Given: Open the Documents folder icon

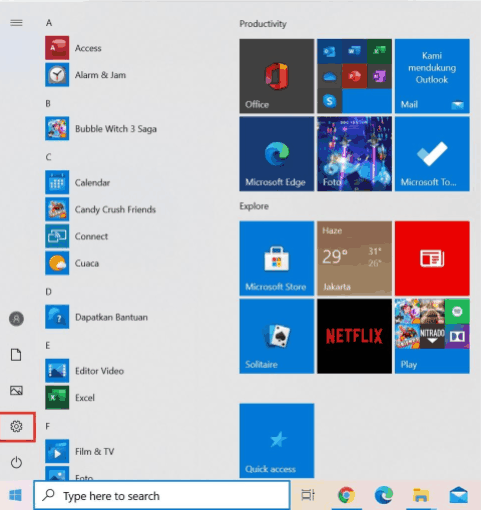Looking at the screenshot, I should (x=16, y=355).
